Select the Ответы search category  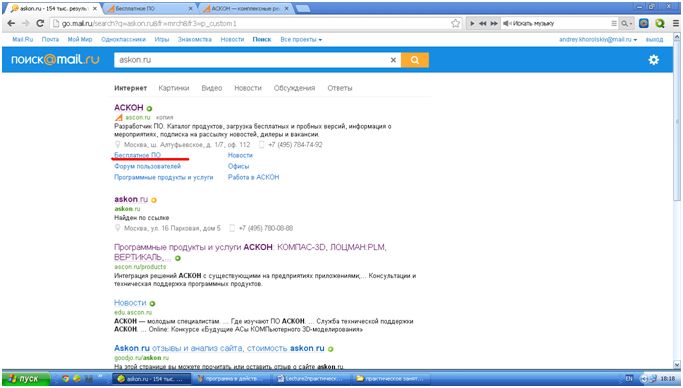[340, 88]
